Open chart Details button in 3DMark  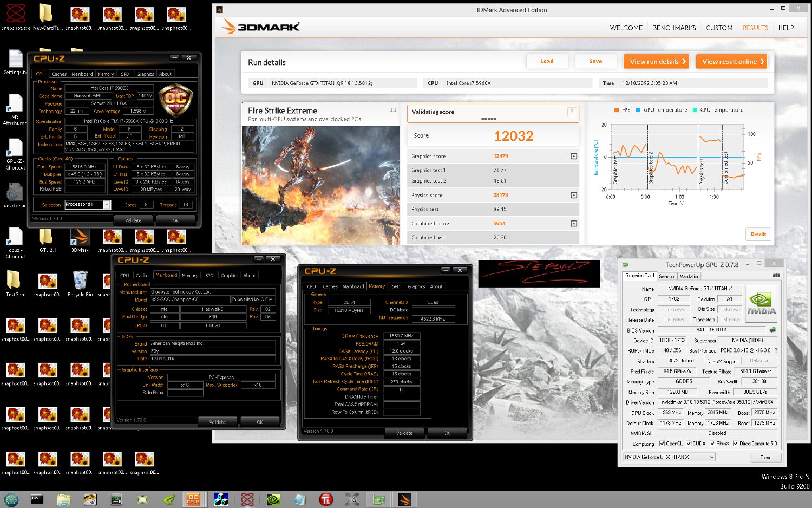758,234
